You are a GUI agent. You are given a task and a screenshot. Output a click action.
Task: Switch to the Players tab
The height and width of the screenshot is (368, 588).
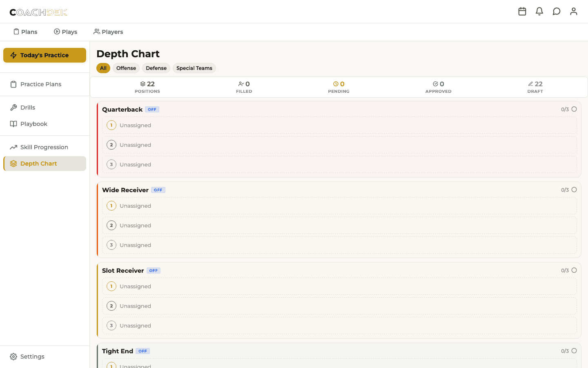[108, 31]
